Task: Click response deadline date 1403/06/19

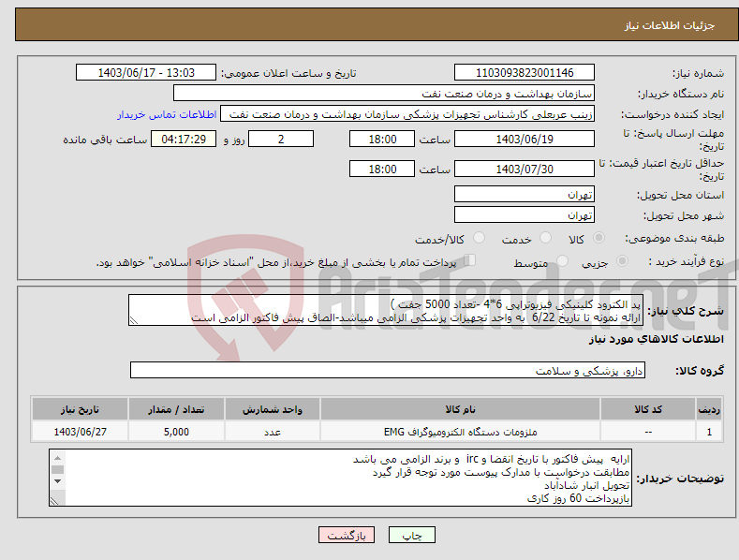Action: click(x=525, y=139)
